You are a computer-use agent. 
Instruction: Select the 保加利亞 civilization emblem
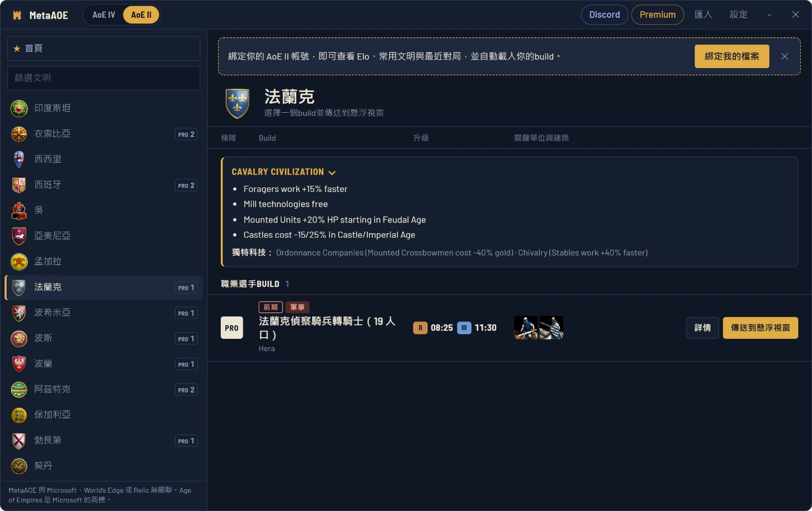pyautogui.click(x=19, y=415)
